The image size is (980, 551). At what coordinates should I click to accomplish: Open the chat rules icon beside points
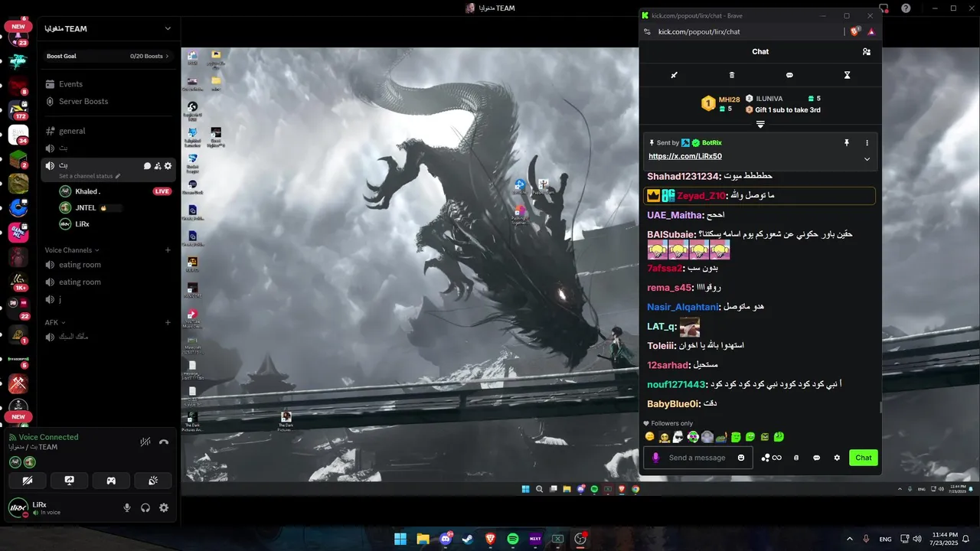pos(796,458)
